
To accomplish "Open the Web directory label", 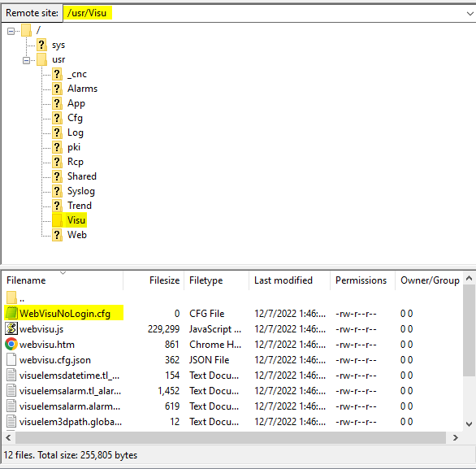I will (x=77, y=235).
